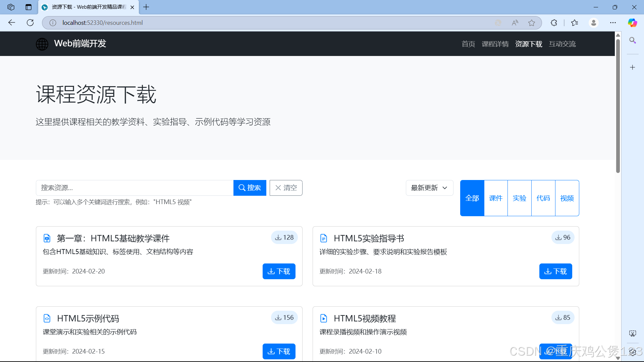Click the Extensions puzzle icon in the toolbar
This screenshot has width=644, height=362.
click(x=554, y=22)
